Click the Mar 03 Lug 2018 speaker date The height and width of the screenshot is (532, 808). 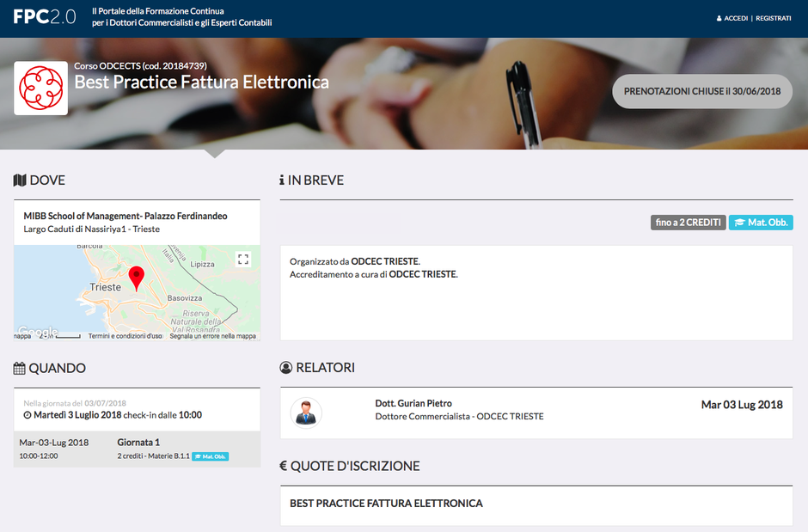tap(742, 405)
